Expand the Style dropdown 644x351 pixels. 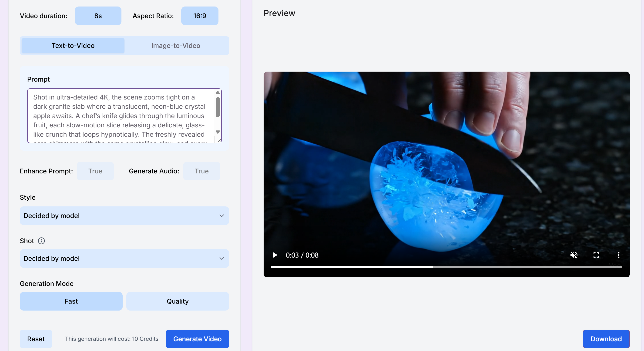coord(124,215)
